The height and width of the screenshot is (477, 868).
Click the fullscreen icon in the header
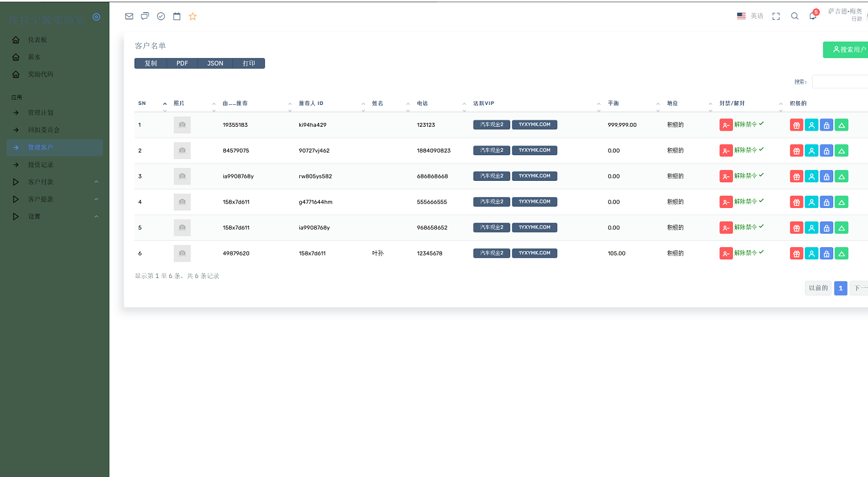click(776, 16)
